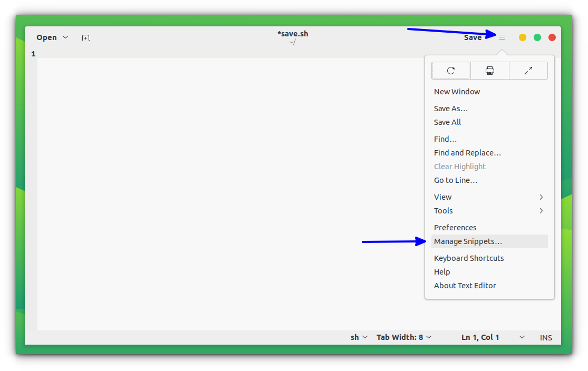Change the Tab Width setting
588x371 pixels.
pos(404,337)
